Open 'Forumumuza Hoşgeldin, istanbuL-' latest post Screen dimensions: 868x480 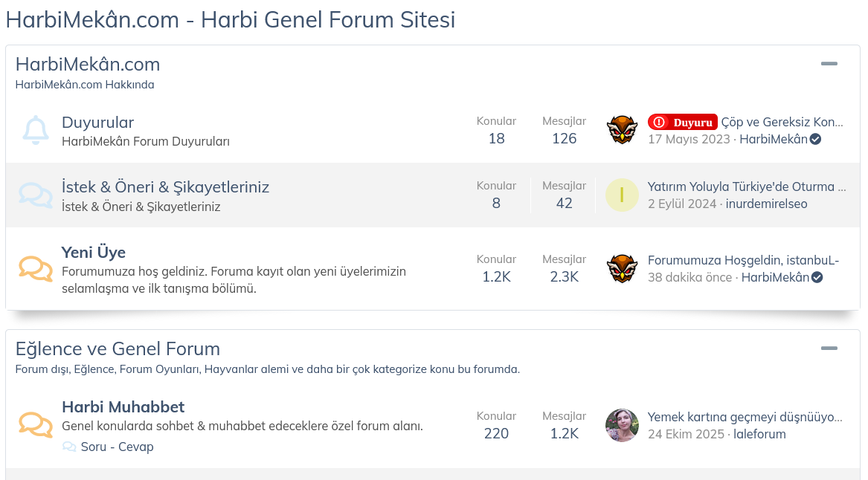tap(742, 260)
